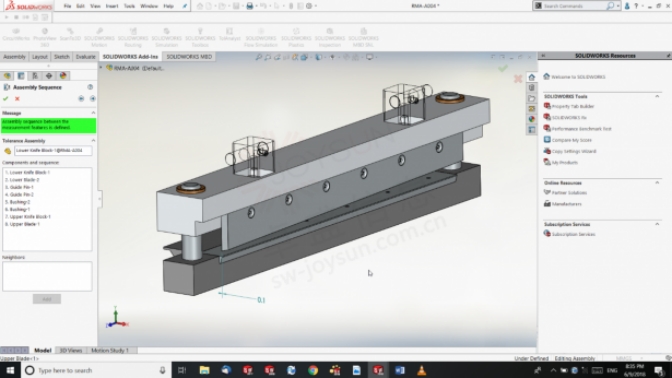Pin the menu bar with the pushpin icon
672x378 pixels.
pyautogui.click(x=185, y=6)
